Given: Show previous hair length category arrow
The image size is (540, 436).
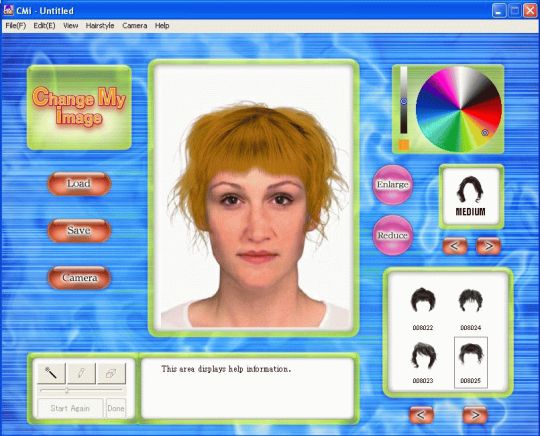Looking at the screenshot, I should tap(455, 246).
